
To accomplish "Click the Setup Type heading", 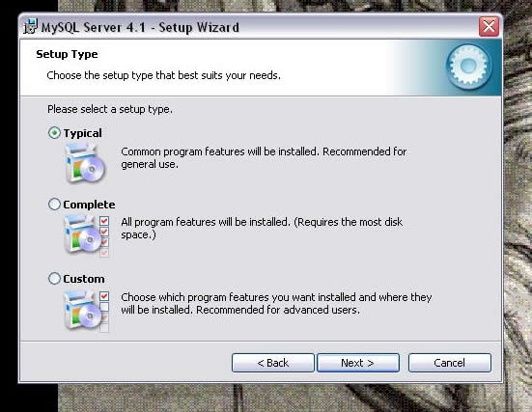I will [67, 54].
